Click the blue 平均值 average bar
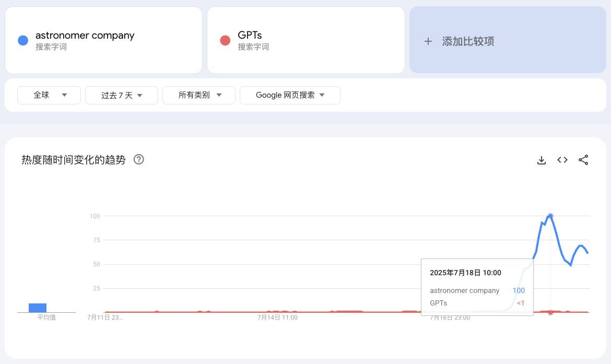This screenshot has width=611, height=364. click(38, 308)
